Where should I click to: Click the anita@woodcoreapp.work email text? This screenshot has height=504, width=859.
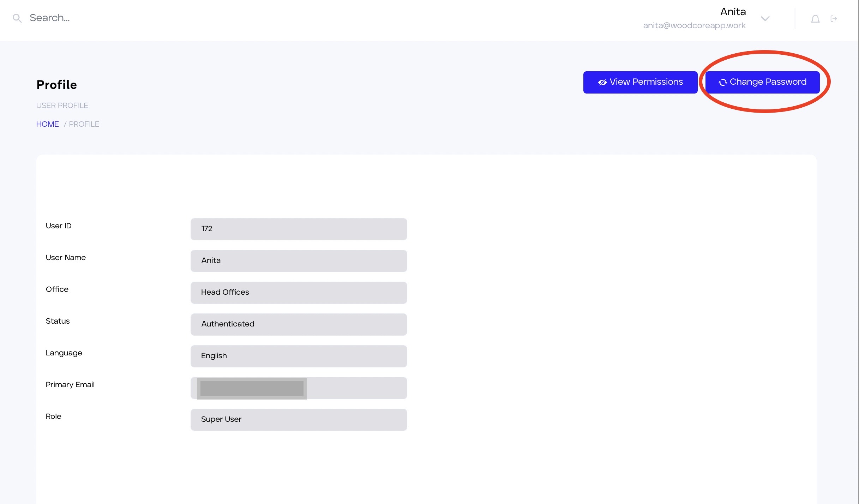(694, 26)
